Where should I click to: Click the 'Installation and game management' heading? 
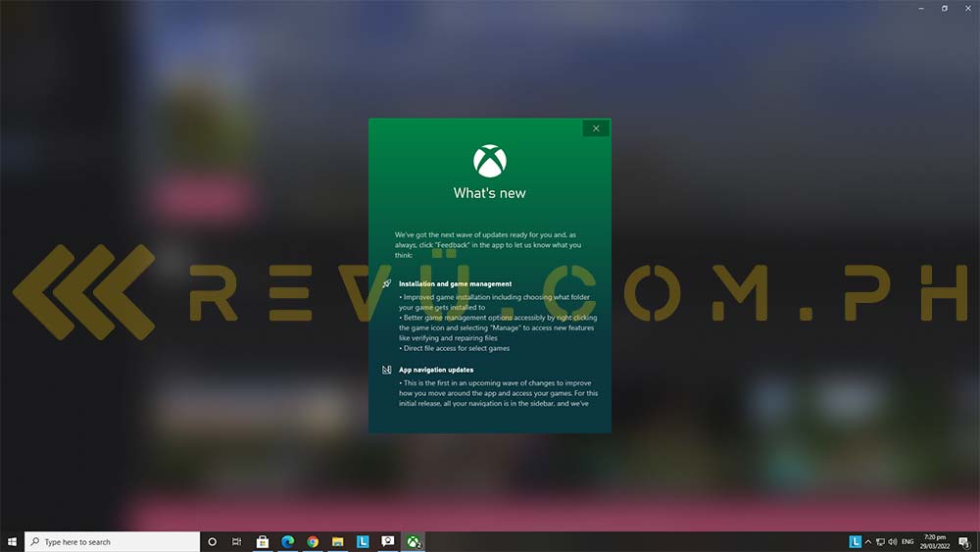coord(455,283)
